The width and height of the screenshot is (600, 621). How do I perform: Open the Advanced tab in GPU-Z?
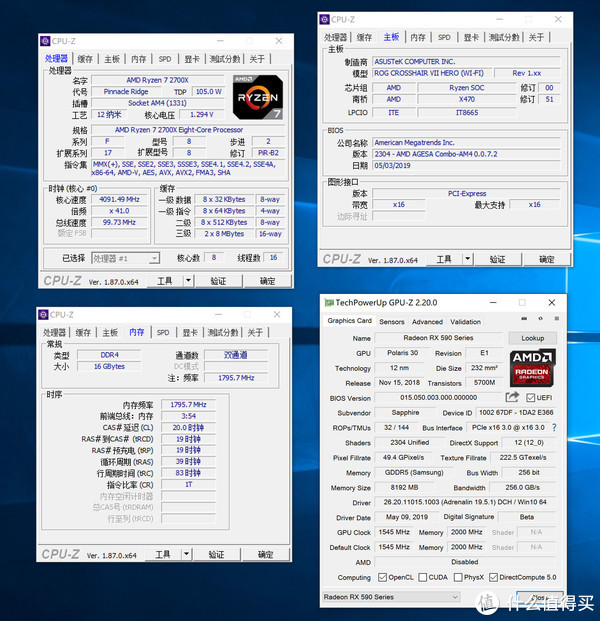(427, 322)
